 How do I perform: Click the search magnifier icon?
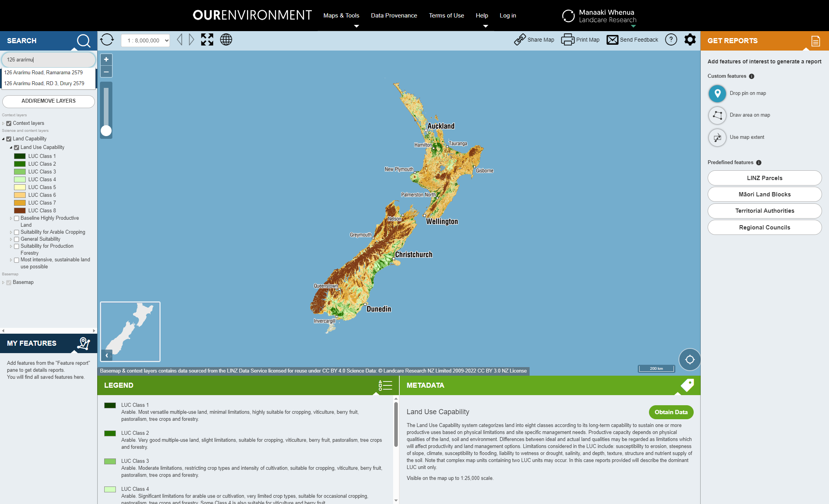84,41
